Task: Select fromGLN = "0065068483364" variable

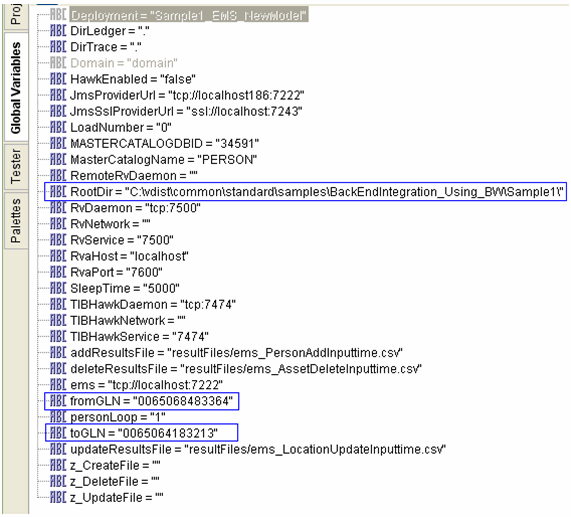Action: point(151,401)
